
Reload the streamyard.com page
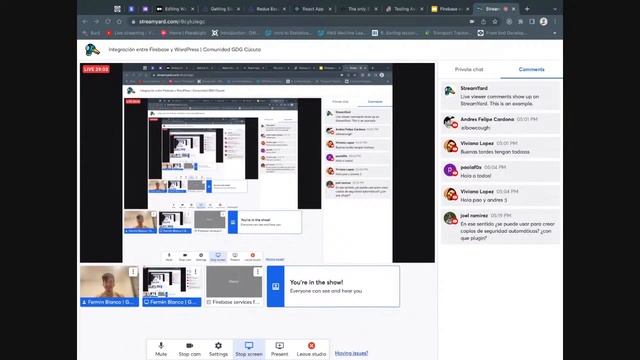[x=108, y=22]
